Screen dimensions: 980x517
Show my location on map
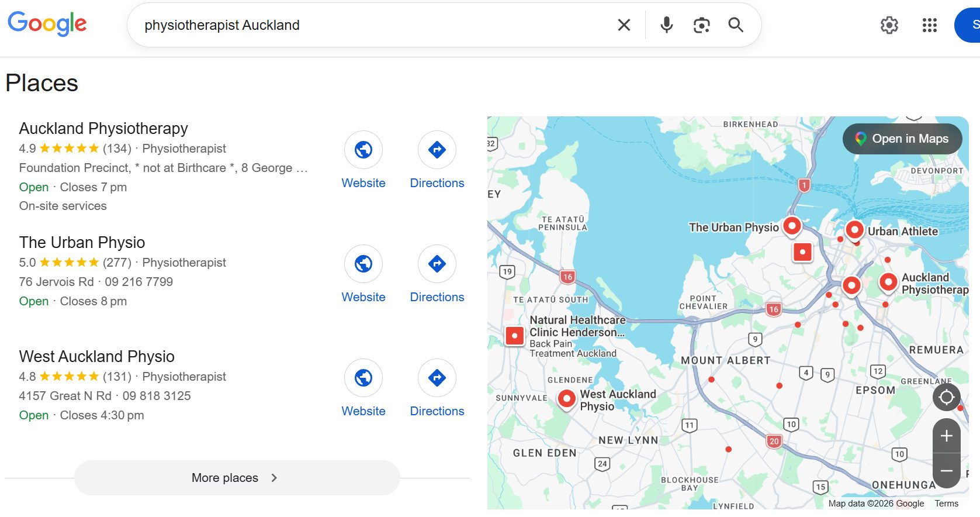point(947,398)
